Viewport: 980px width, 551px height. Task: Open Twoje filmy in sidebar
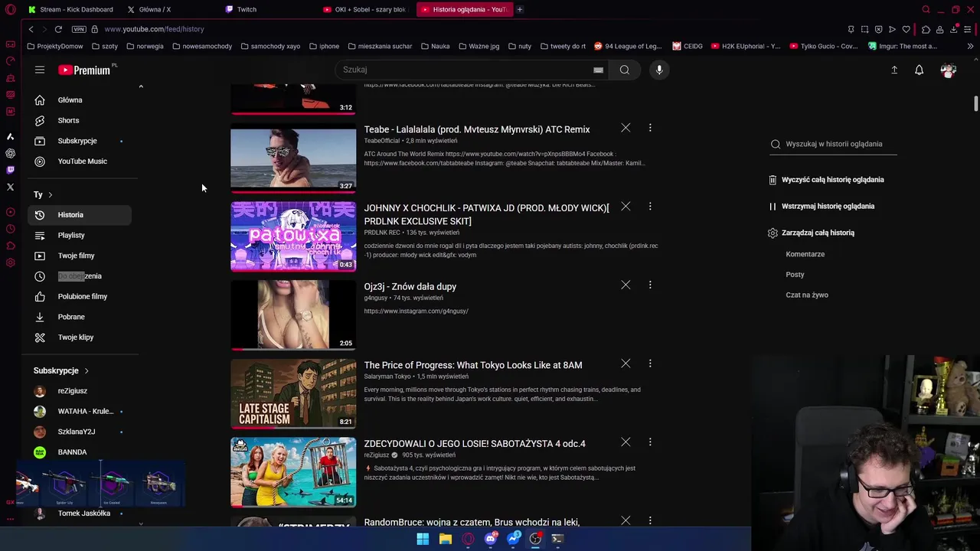click(x=80, y=256)
